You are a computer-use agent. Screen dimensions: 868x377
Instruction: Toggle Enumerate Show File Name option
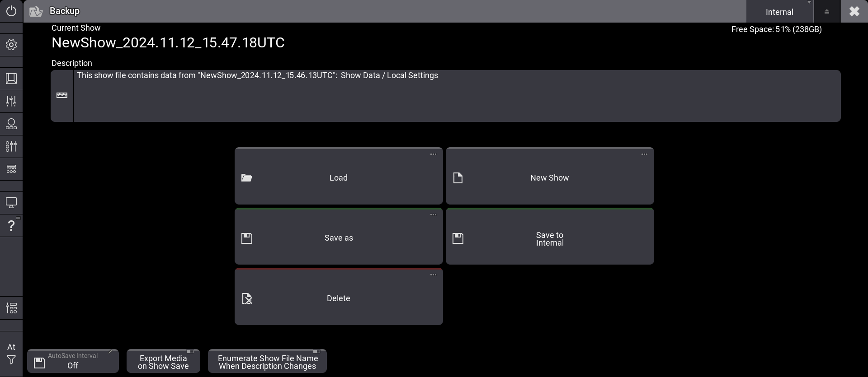267,362
